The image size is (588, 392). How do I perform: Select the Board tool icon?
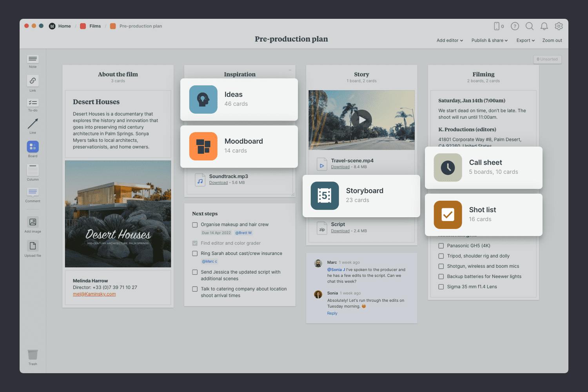[33, 147]
